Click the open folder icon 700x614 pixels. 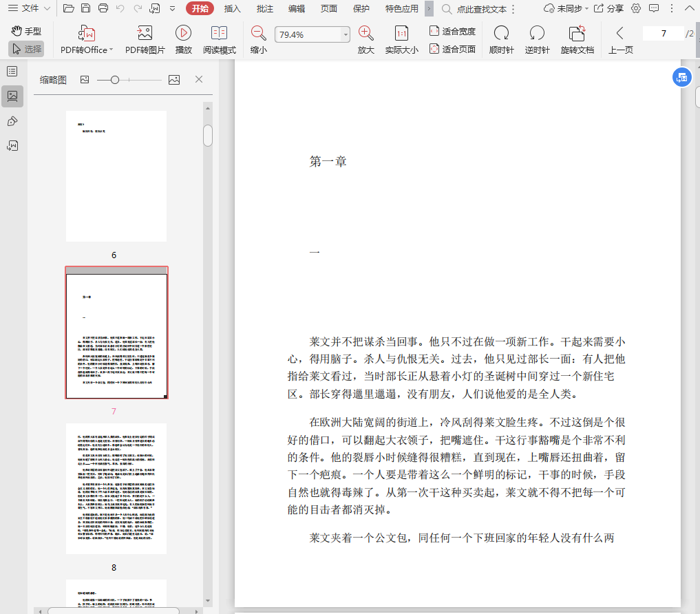point(69,8)
